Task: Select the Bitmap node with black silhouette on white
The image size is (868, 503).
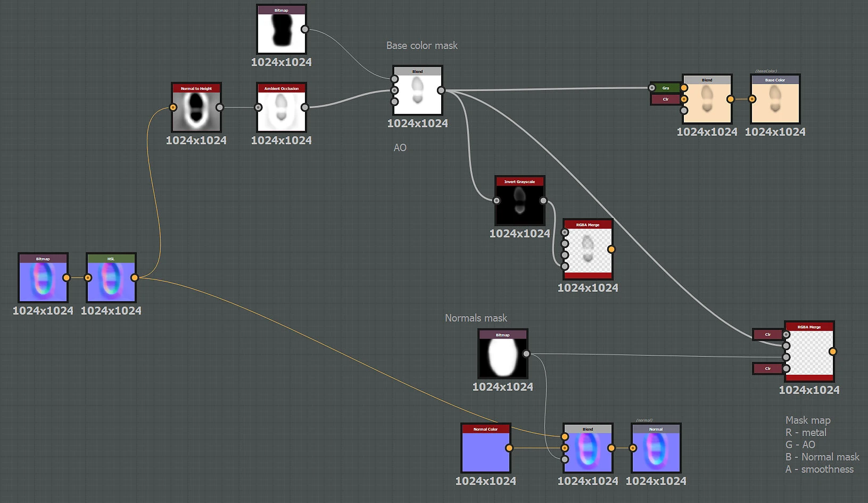Action: click(282, 29)
